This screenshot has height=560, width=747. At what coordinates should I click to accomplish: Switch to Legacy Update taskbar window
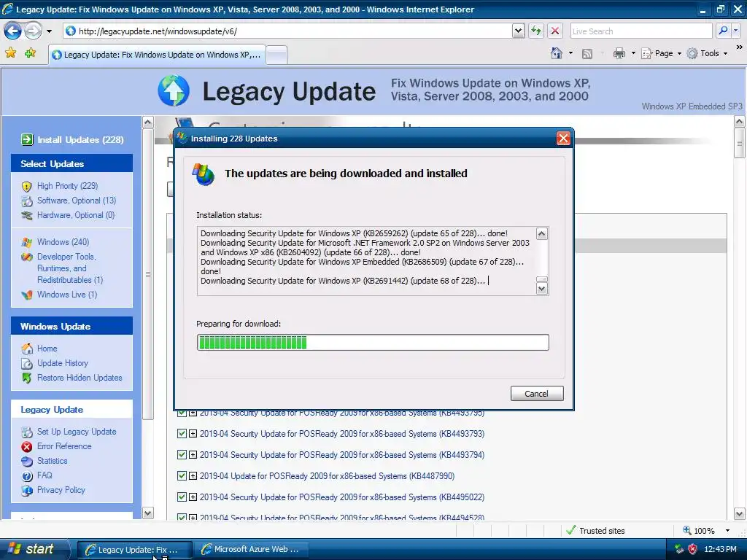point(135,550)
